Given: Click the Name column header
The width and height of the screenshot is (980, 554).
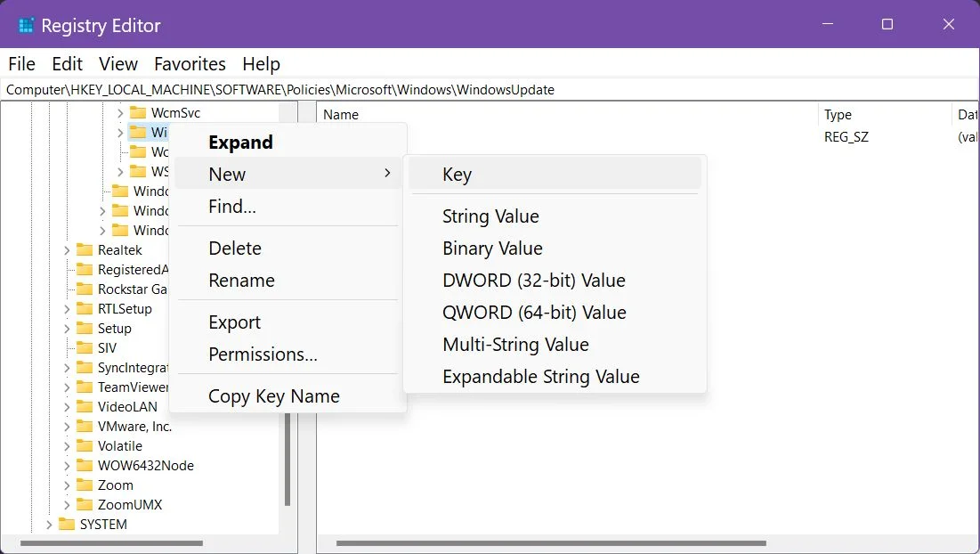Looking at the screenshot, I should (x=568, y=114).
